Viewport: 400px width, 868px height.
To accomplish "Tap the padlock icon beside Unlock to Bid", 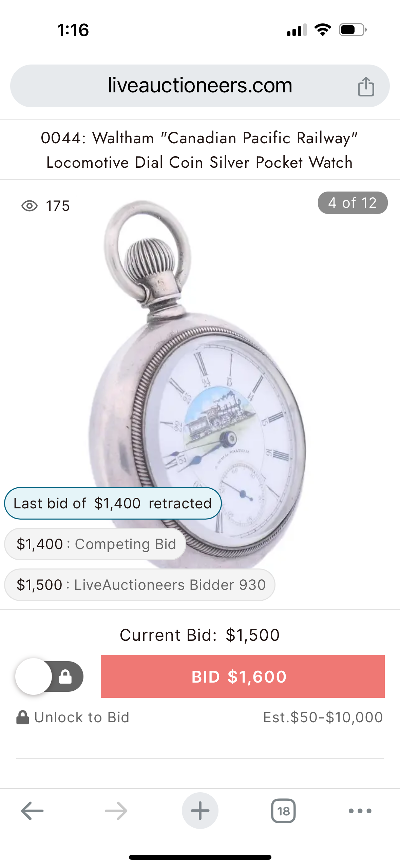I will tap(23, 717).
